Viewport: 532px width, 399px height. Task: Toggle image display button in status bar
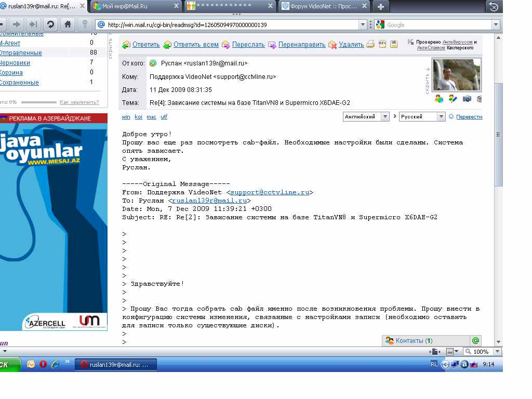[x=450, y=352]
